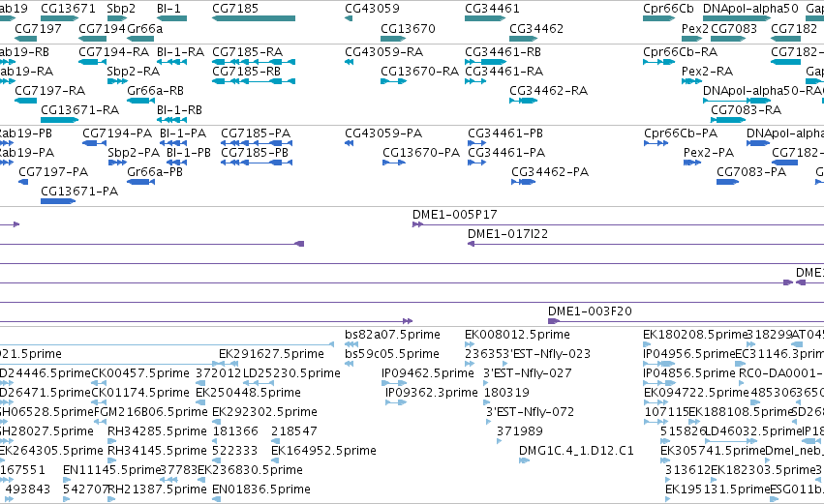Screen dimensions: 824x504
Task: Click the DME1-003F20 clone label
Action: click(x=590, y=311)
